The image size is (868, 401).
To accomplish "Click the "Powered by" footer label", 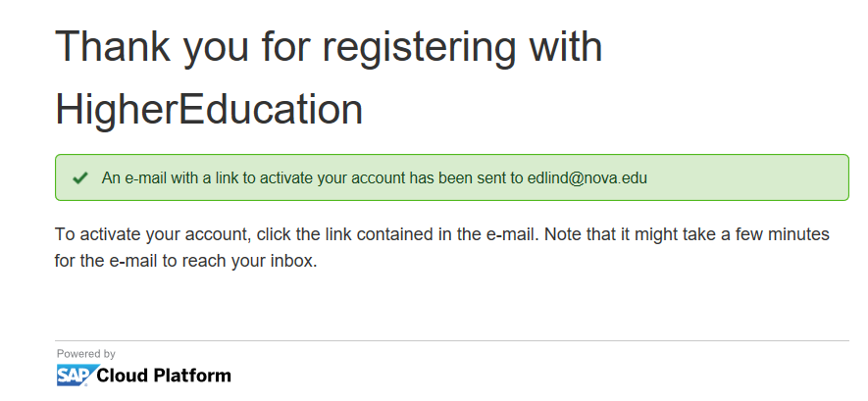I will pyautogui.click(x=86, y=353).
